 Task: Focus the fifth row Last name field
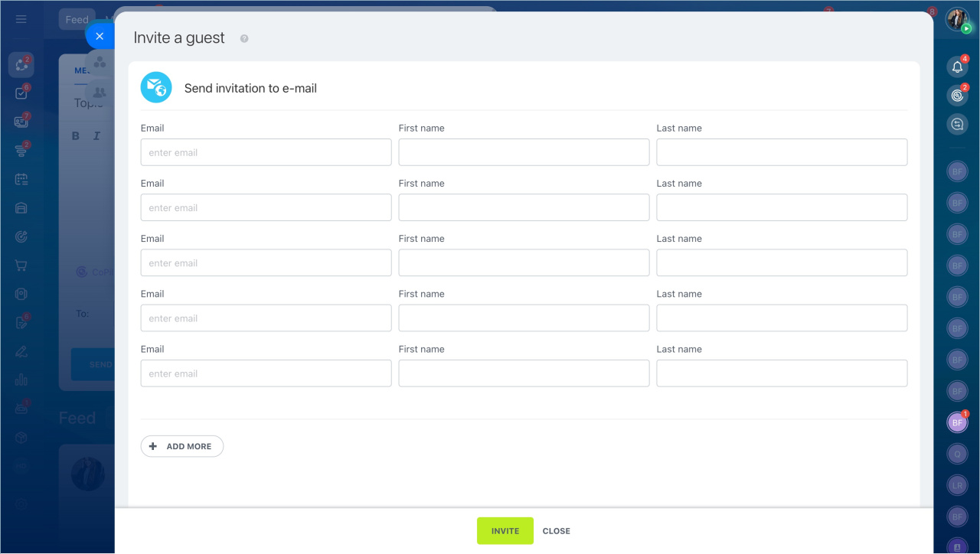(782, 373)
